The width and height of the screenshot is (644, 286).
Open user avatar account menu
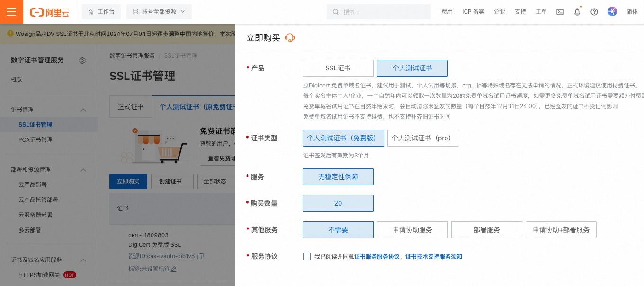(x=612, y=12)
